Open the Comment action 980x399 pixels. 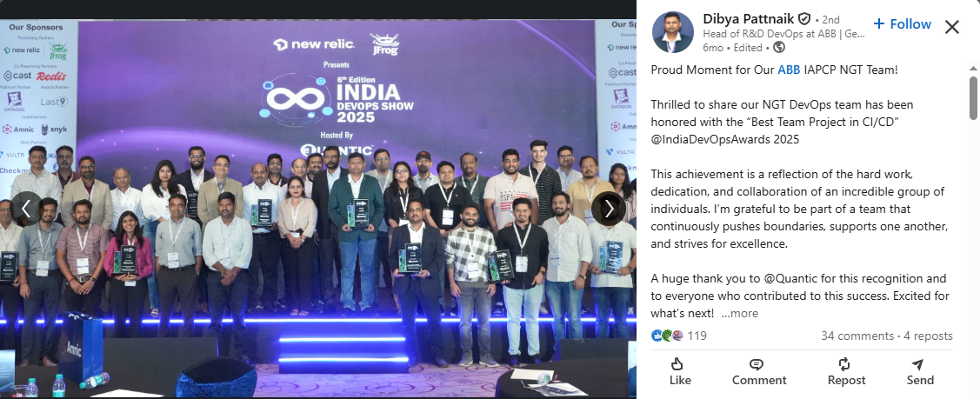759,372
